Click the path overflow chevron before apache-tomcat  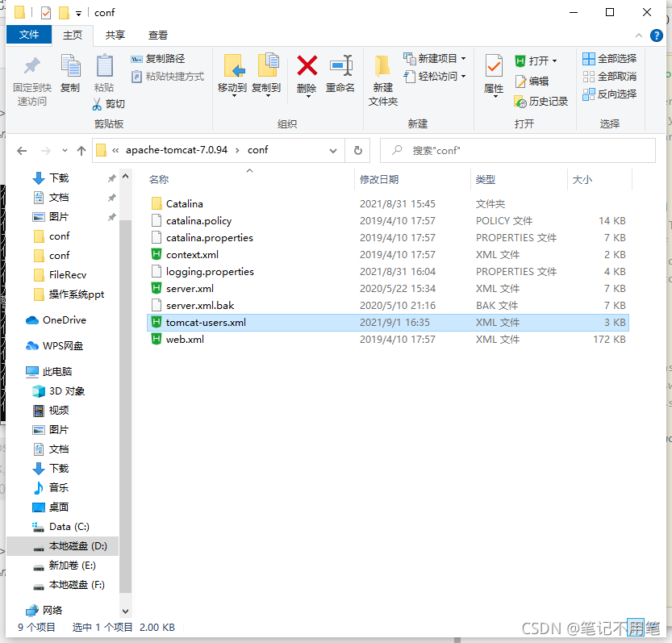tap(115, 150)
